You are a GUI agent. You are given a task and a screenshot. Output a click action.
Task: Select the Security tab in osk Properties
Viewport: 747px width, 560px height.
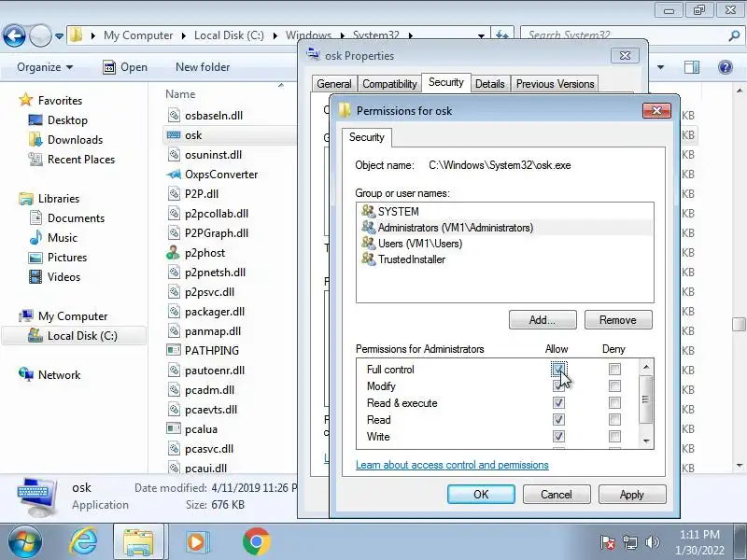tap(446, 82)
